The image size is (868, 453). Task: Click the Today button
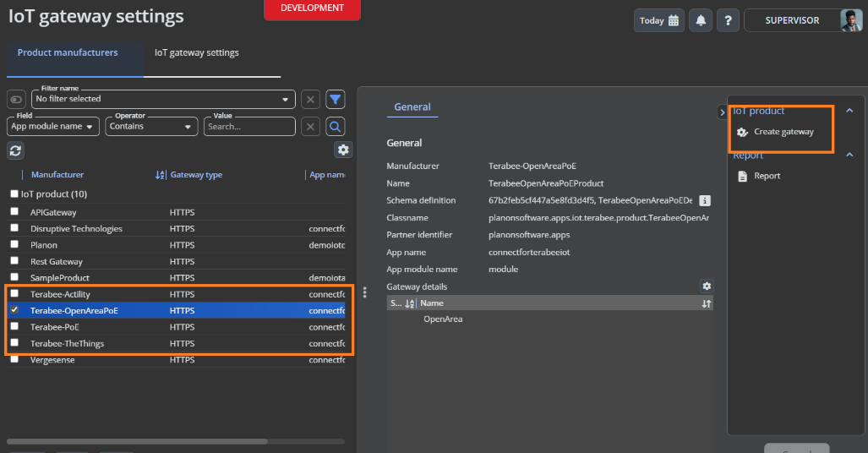tap(658, 20)
